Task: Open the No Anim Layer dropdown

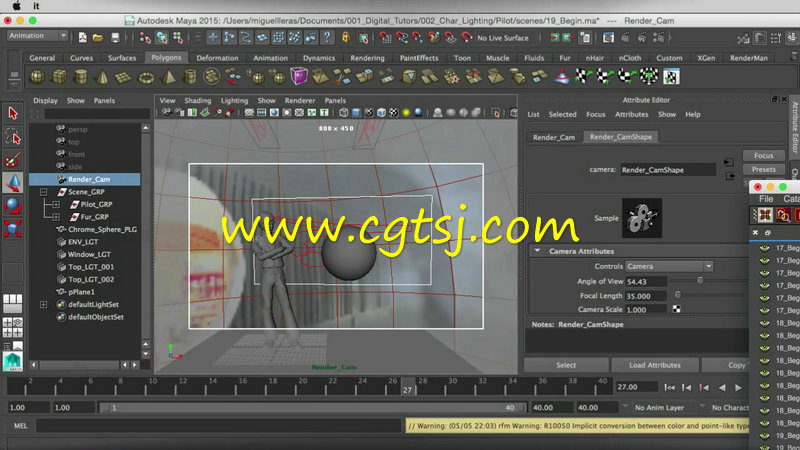Action: coord(659,408)
